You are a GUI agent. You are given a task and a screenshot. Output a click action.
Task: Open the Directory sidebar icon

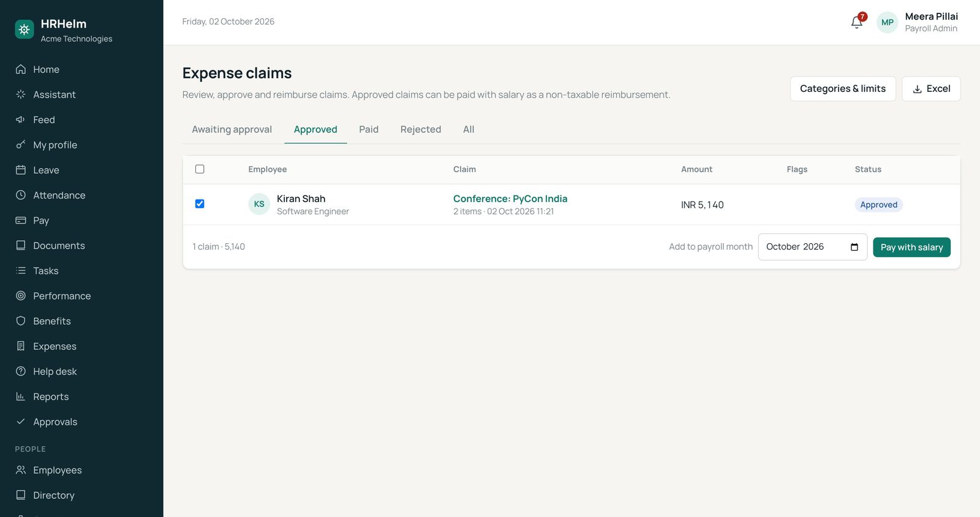click(21, 495)
